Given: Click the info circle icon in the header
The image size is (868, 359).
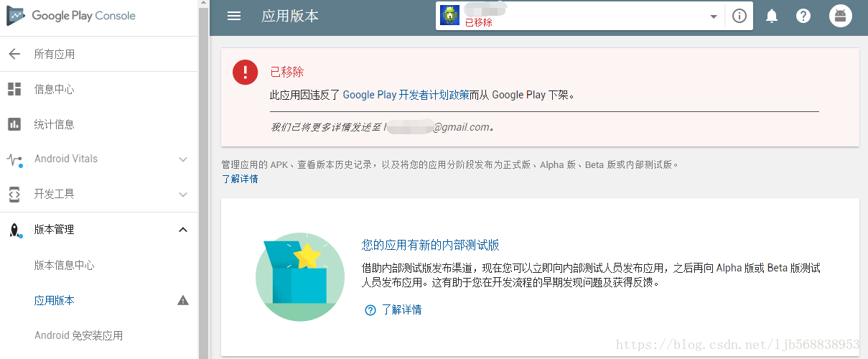Looking at the screenshot, I should [739, 16].
